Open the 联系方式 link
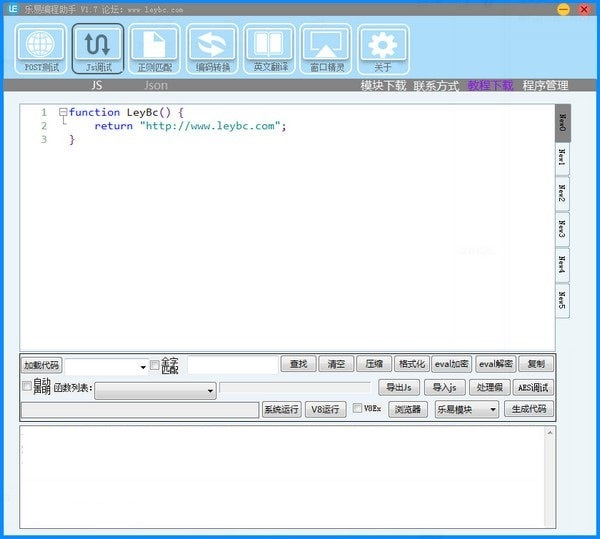This screenshot has height=539, width=600. tap(436, 85)
